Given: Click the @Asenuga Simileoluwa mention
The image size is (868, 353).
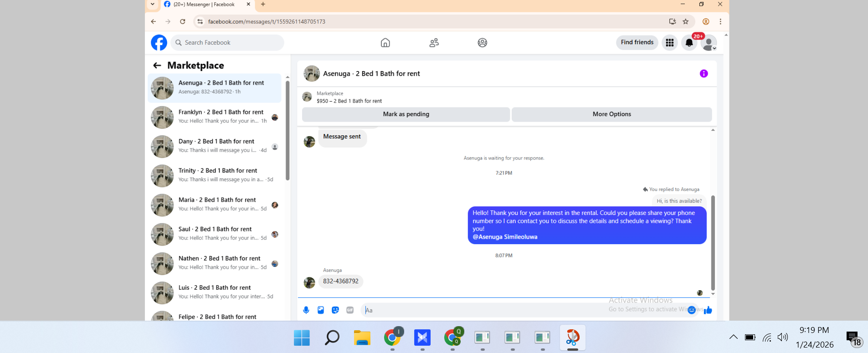Looking at the screenshot, I should click(505, 237).
